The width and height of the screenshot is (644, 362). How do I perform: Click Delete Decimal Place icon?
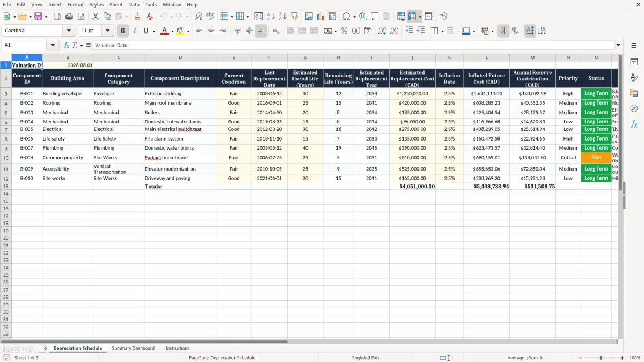click(394, 31)
